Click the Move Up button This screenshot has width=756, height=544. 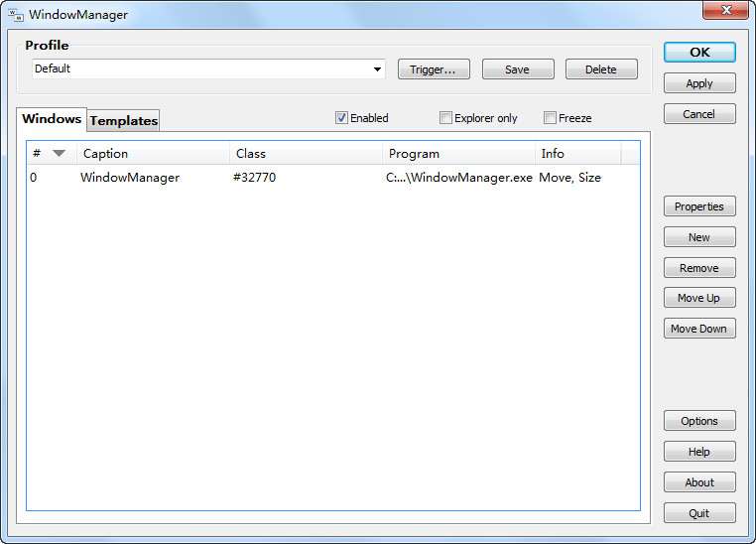point(699,298)
